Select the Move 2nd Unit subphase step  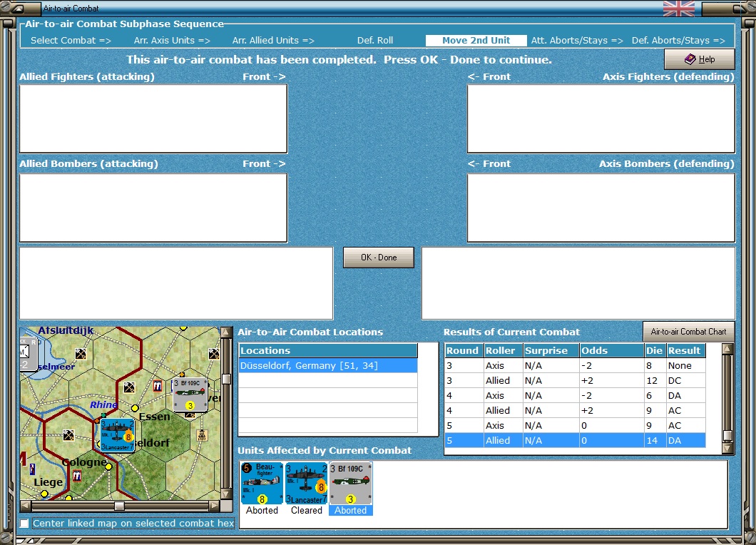point(476,41)
